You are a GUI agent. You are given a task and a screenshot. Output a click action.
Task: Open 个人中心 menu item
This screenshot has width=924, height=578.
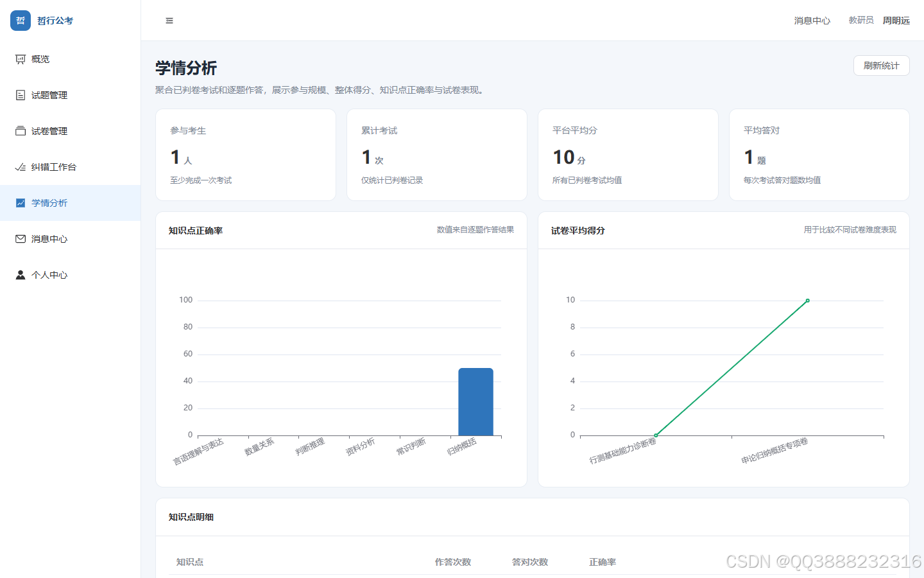click(71, 275)
